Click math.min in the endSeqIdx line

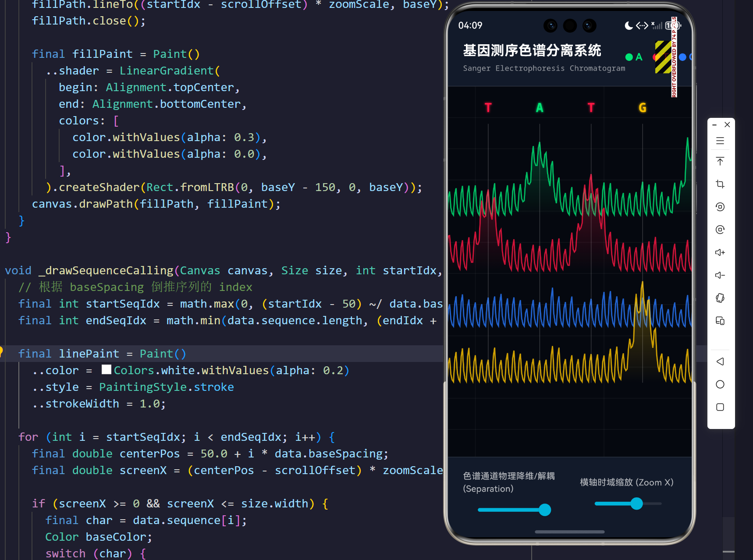193,320
